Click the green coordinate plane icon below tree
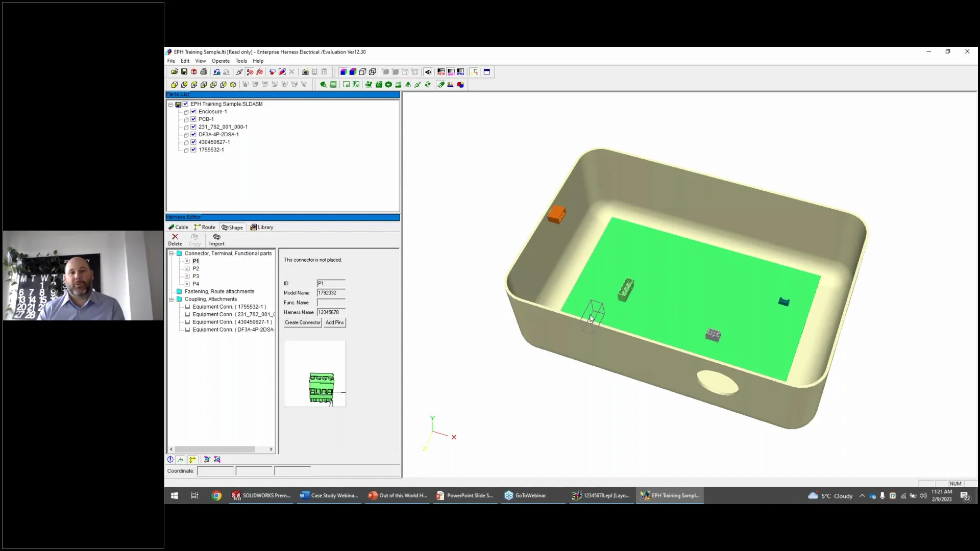The height and width of the screenshot is (551, 980). click(181, 460)
